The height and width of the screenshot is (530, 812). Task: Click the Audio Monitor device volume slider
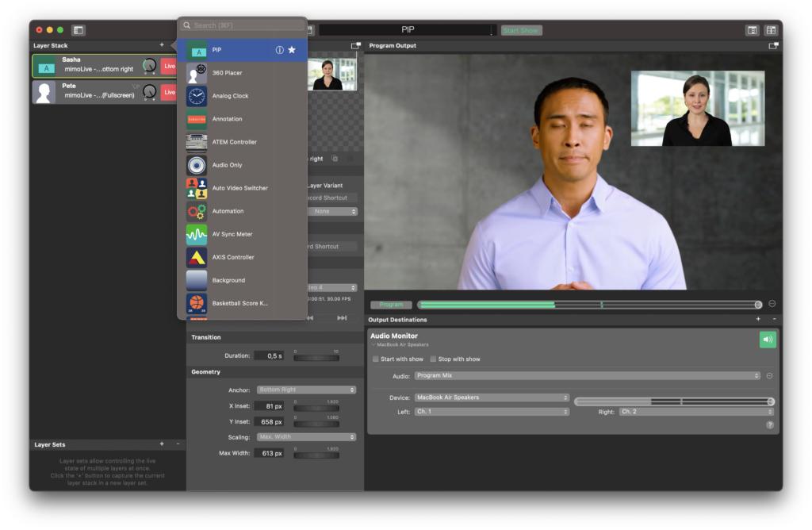point(674,401)
